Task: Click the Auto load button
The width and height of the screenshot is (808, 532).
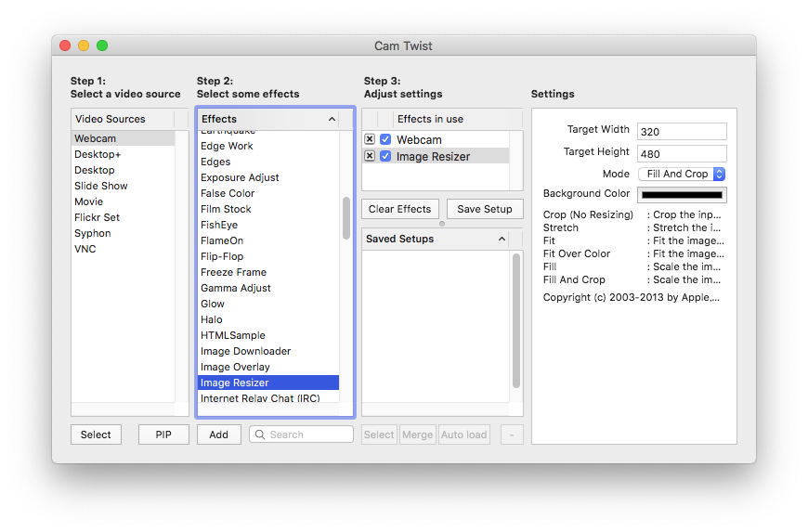Action: 463,435
